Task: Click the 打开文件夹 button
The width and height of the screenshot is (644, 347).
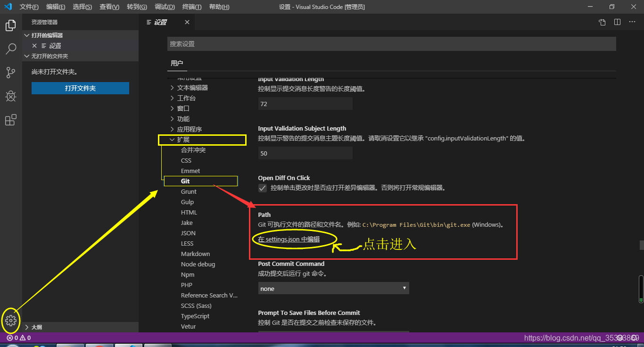Action: coord(80,88)
